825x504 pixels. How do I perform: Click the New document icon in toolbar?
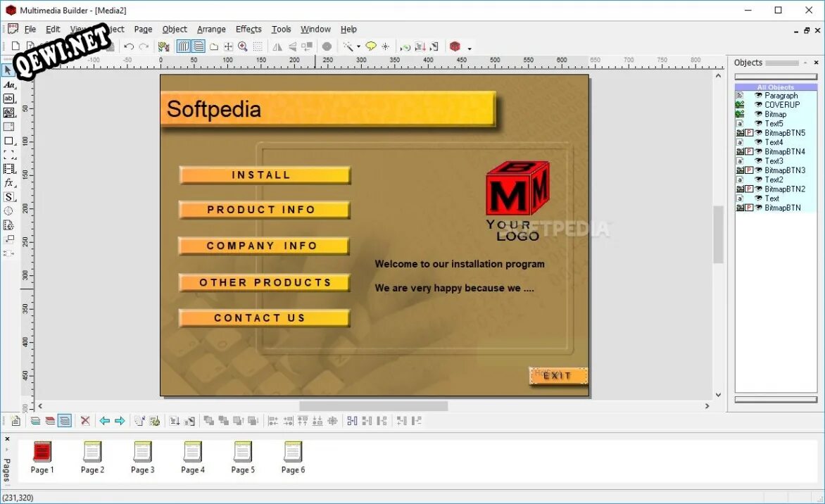(15, 46)
